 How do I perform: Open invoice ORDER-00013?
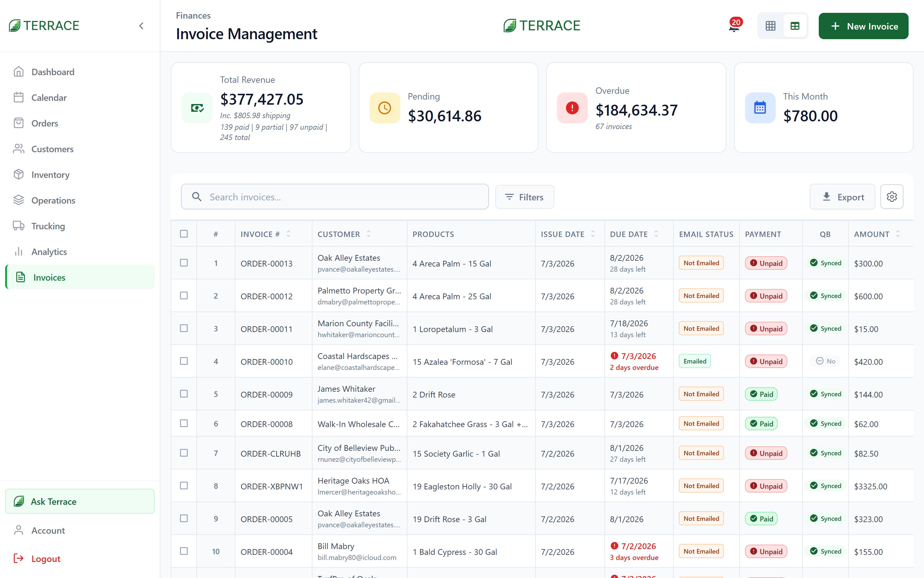click(x=267, y=263)
